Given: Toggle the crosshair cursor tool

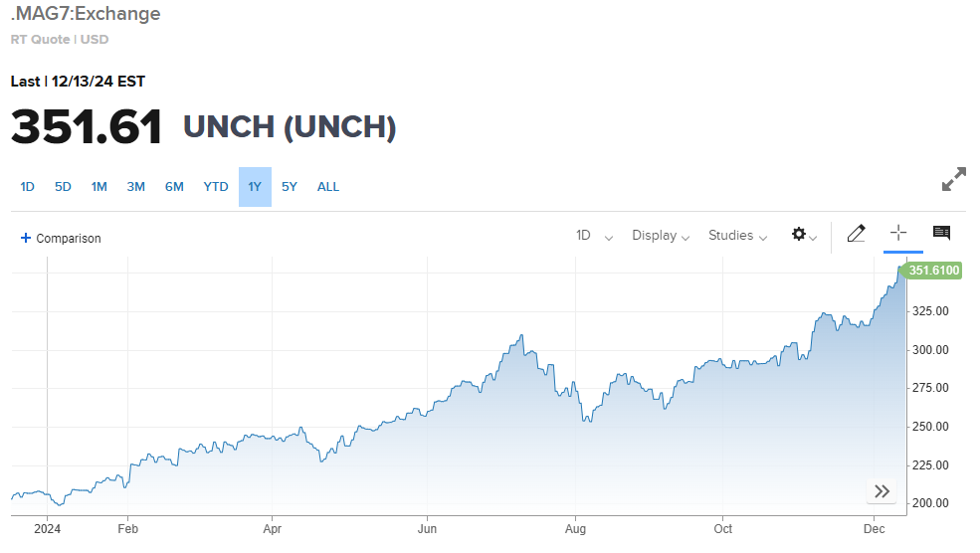Looking at the screenshot, I should [x=898, y=233].
